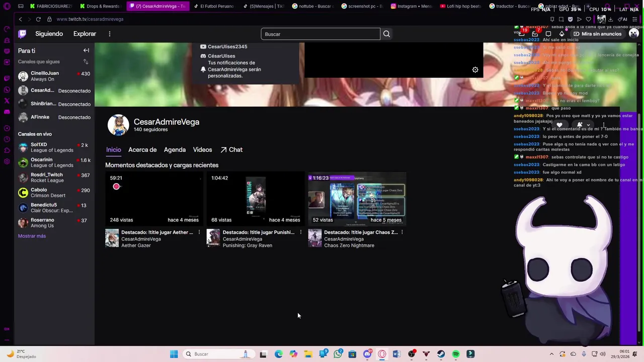Show hidden system tray icons
Viewport: 644px width, 362px height.
coord(551,354)
